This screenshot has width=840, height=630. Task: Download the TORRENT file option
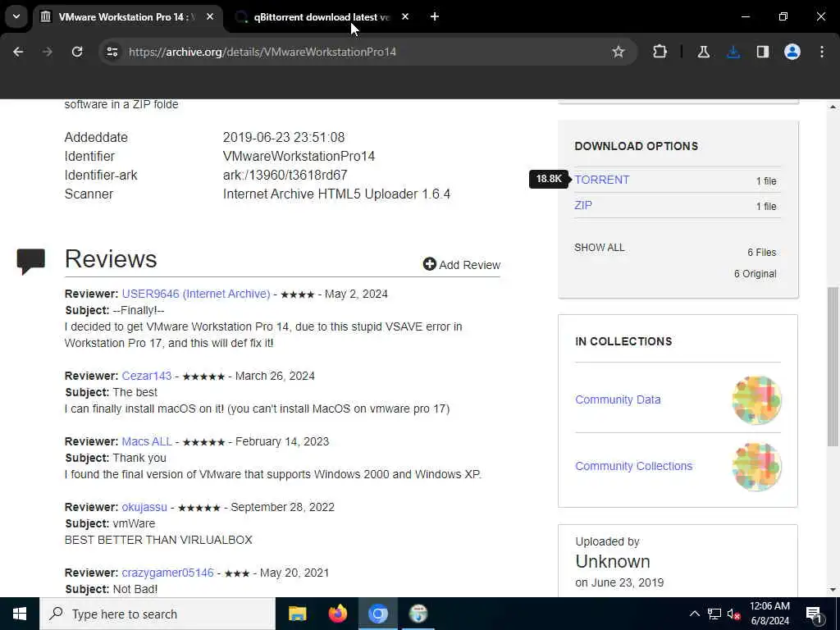[x=601, y=180]
